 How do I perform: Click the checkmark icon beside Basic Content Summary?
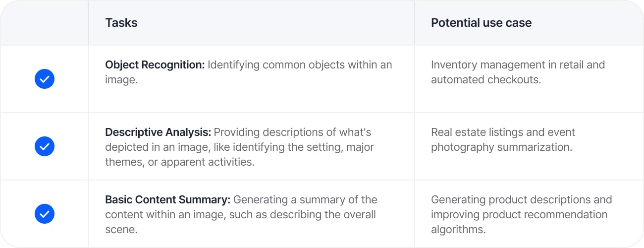pos(45,214)
